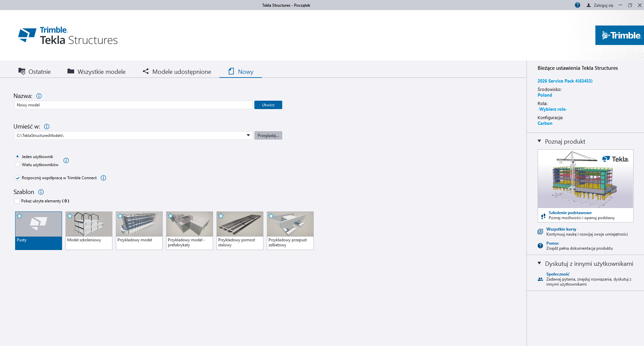
Task: Select the Nowy tab
Action: 241,71
